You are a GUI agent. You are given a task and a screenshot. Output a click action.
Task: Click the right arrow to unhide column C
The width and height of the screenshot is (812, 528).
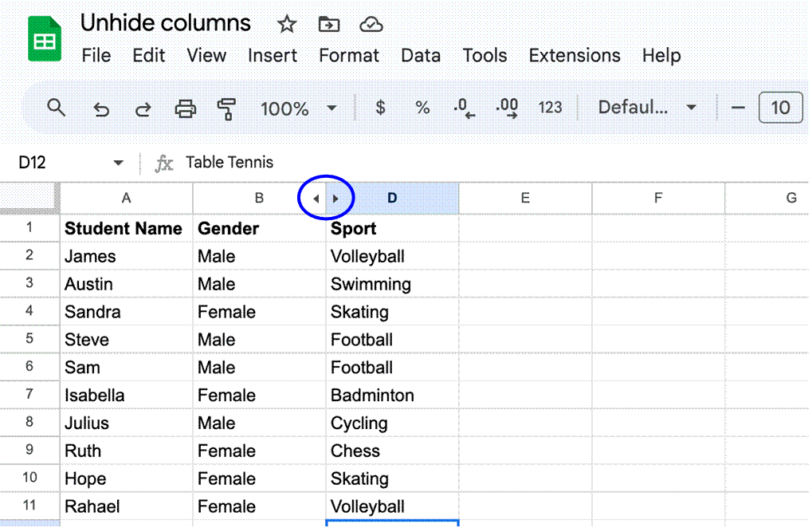pyautogui.click(x=336, y=199)
